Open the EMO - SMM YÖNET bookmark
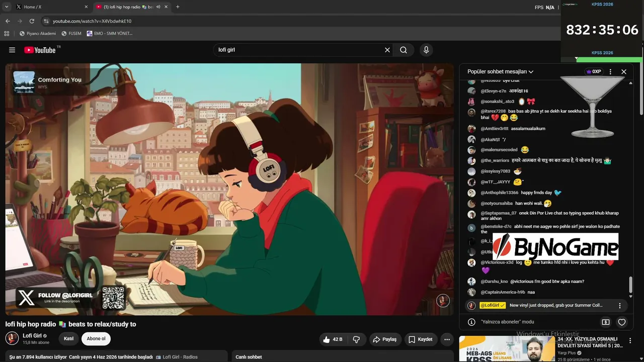The image size is (644, 362). [x=110, y=33]
